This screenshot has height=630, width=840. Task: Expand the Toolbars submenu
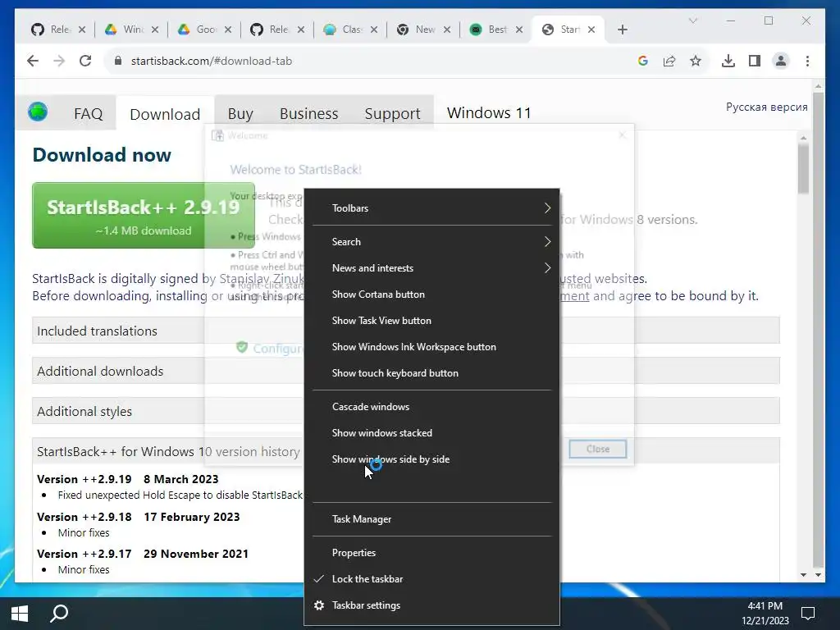coord(431,208)
